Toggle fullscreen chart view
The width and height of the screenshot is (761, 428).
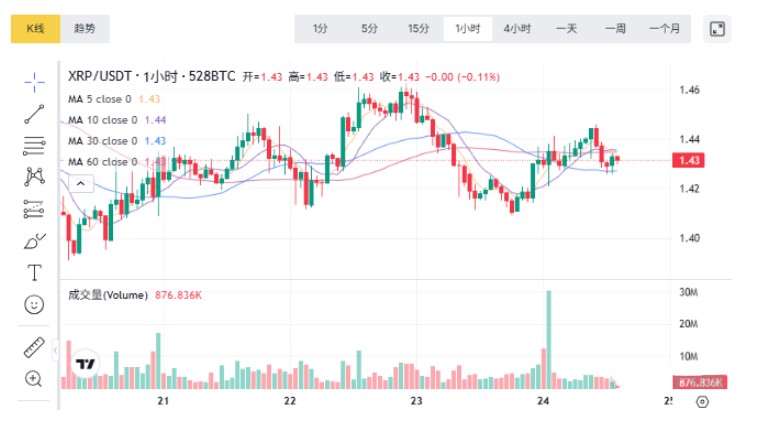click(717, 29)
